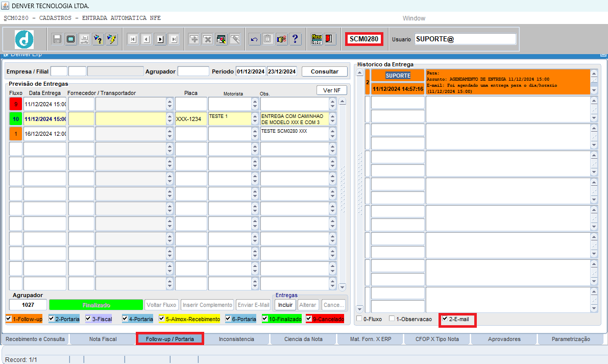Screen dimensions: 608x364
Task: Click the Alterar entrega button
Action: pos(308,305)
